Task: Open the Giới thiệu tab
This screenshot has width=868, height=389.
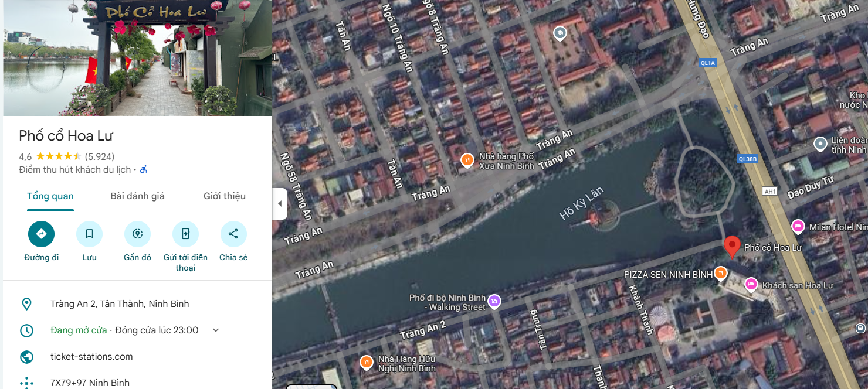Action: (x=224, y=196)
